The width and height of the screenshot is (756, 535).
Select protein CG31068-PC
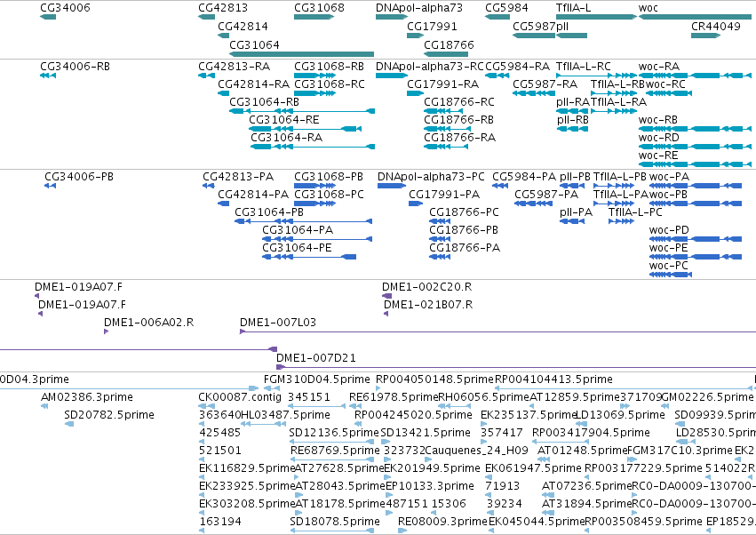(330, 195)
